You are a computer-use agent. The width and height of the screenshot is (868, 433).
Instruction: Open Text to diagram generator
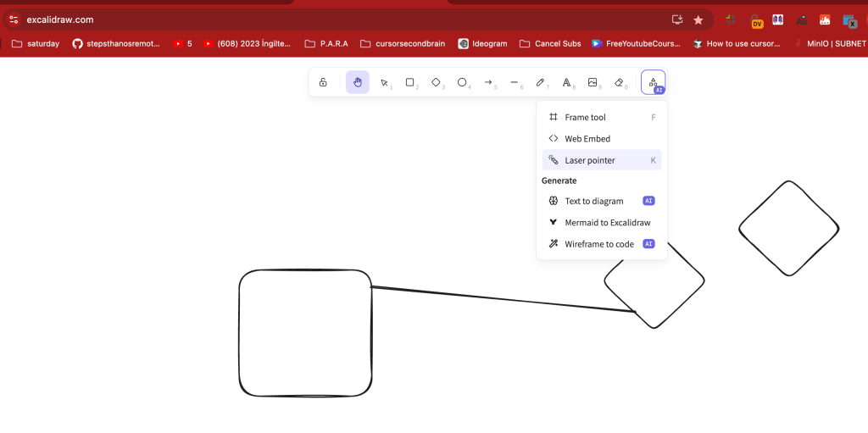(602, 201)
